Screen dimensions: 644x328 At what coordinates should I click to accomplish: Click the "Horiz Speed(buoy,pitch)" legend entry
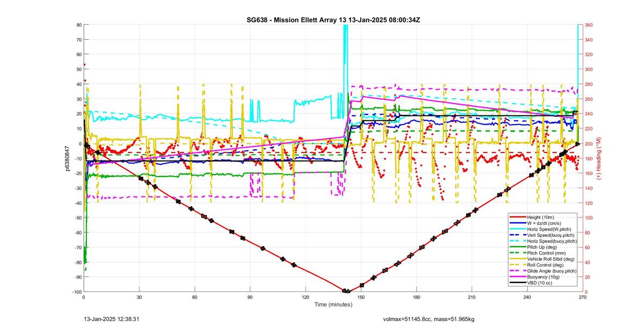(542, 241)
